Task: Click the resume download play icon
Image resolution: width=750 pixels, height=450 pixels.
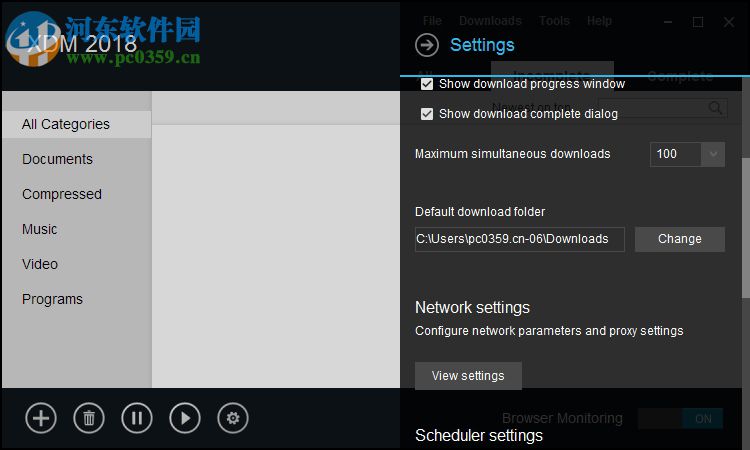Action: [x=185, y=418]
